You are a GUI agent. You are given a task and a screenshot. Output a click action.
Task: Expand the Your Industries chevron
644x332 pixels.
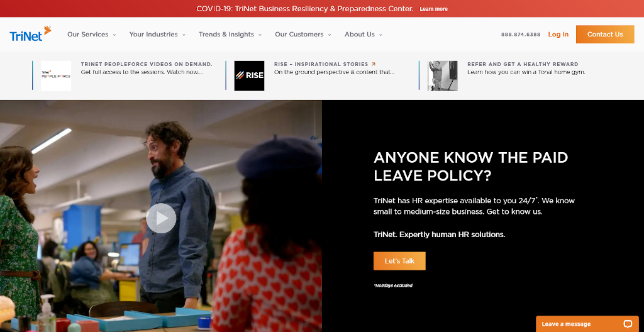coord(184,35)
